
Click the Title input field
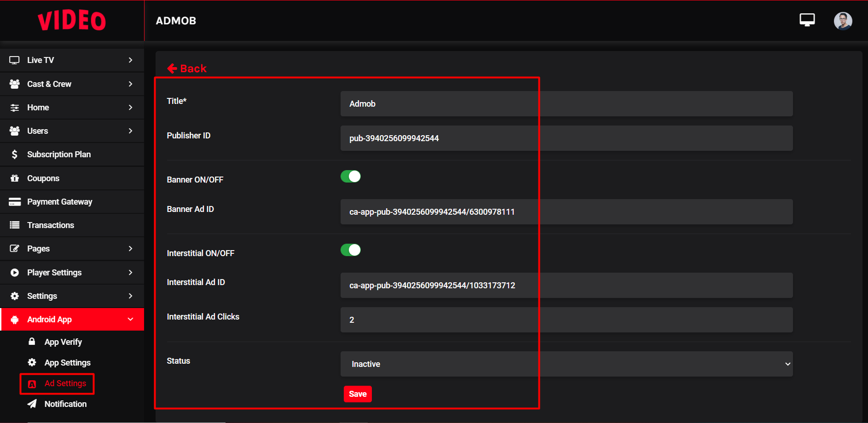pyautogui.click(x=567, y=104)
